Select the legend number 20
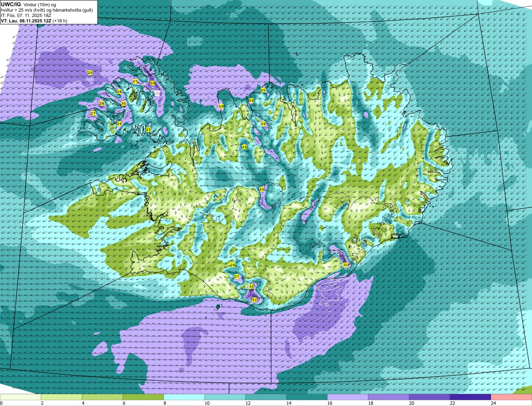 click(x=411, y=403)
